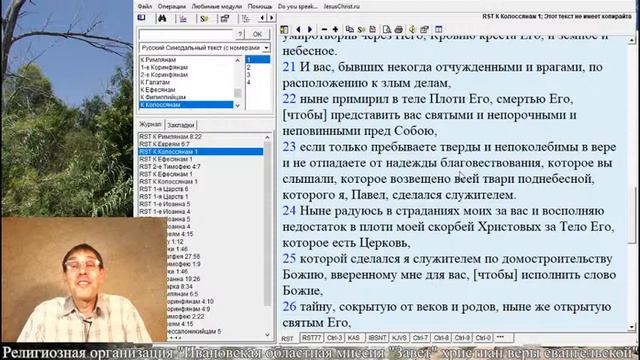
Task: Click the book list's down scroll arrow
Action: tap(238, 105)
